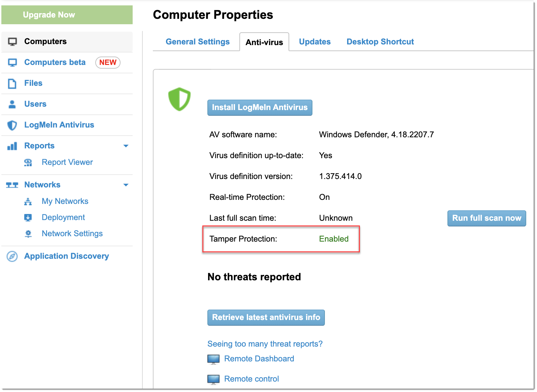Open Computers beta in the sidebar
Image resolution: width=537 pixels, height=392 pixels.
(55, 62)
